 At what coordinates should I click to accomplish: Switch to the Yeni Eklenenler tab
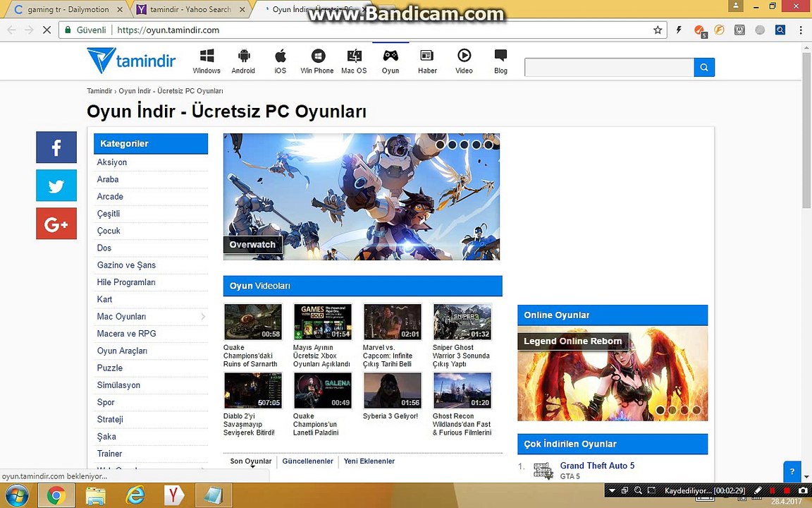[369, 461]
